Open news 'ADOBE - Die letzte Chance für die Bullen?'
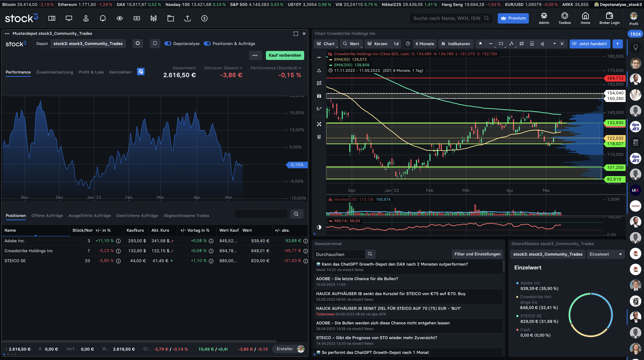Screen dimensions: 644x360 click(x=357, y=279)
